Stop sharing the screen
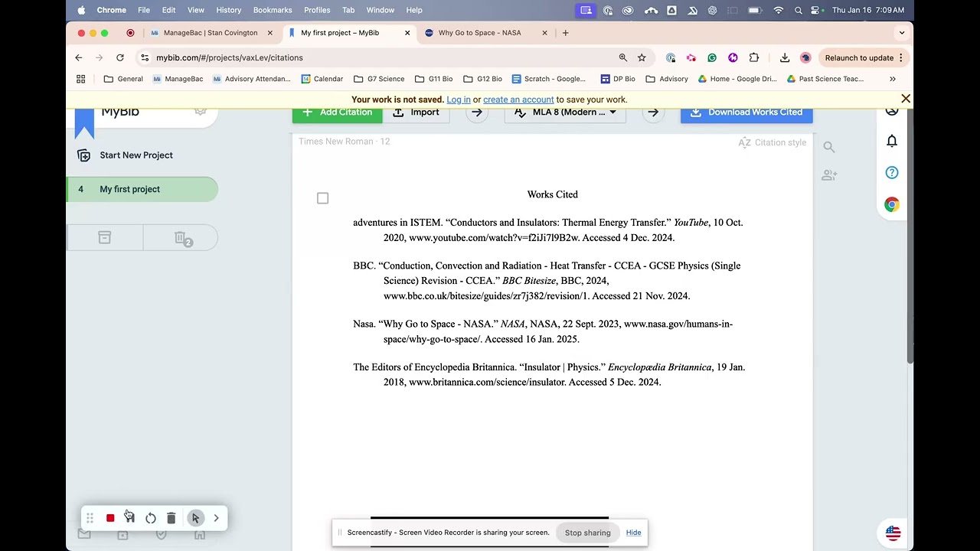 [588, 533]
